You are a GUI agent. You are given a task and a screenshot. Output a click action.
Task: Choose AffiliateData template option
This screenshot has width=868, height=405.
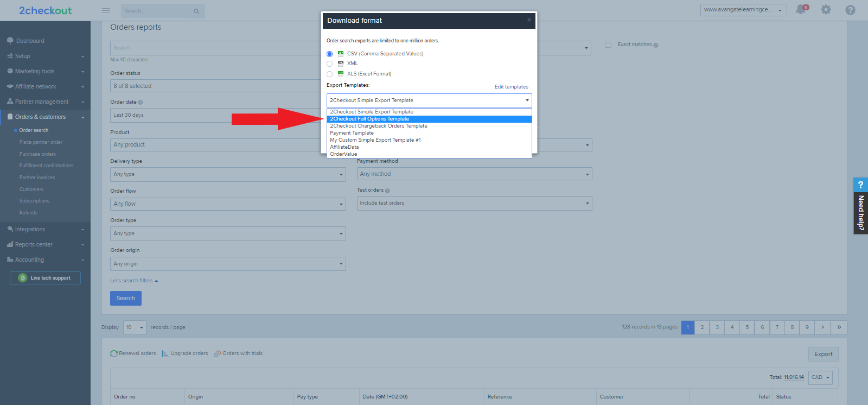point(429,147)
